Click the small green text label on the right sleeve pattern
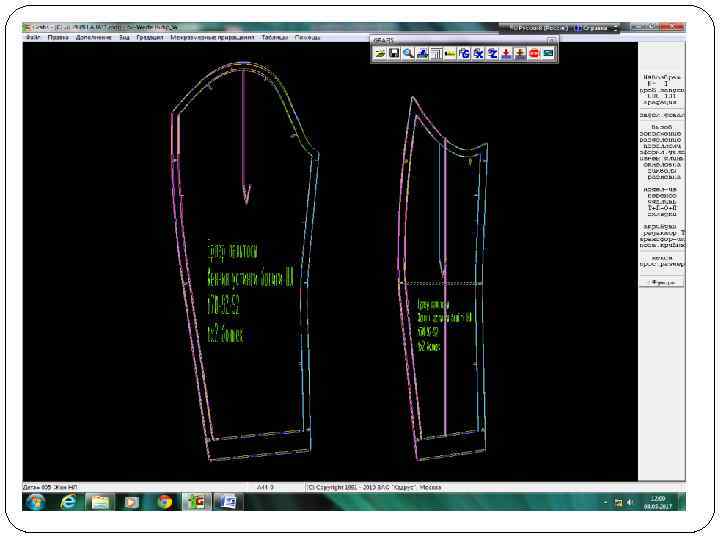 click(444, 325)
